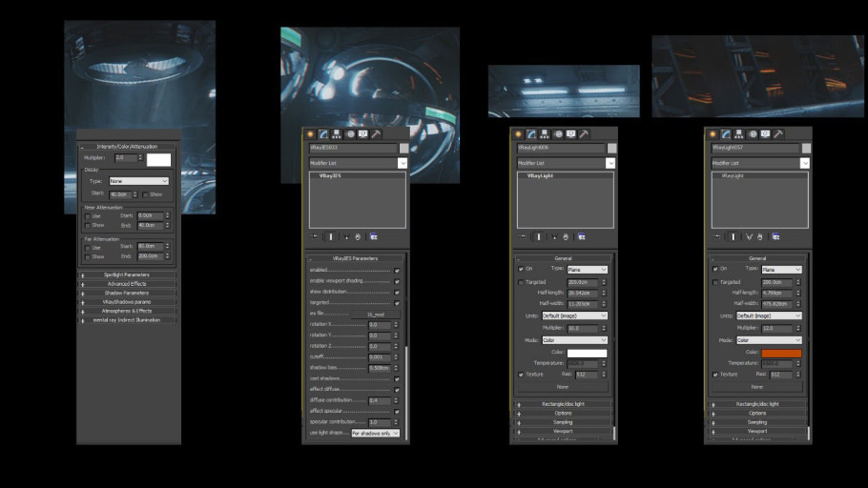Open Type dropdown in VRayLight006 panel
The width and height of the screenshot is (868, 488).
588,270
